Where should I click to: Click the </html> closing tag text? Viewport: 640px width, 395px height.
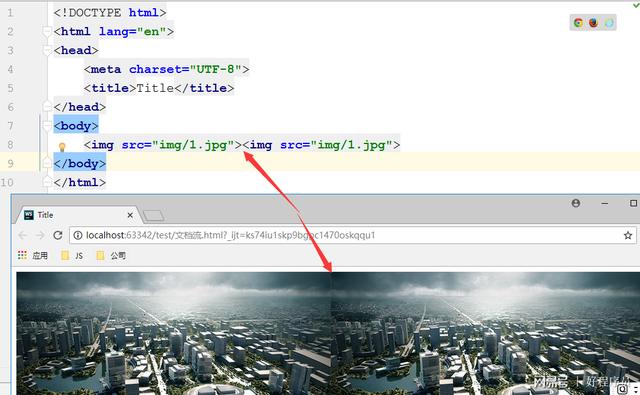point(80,182)
